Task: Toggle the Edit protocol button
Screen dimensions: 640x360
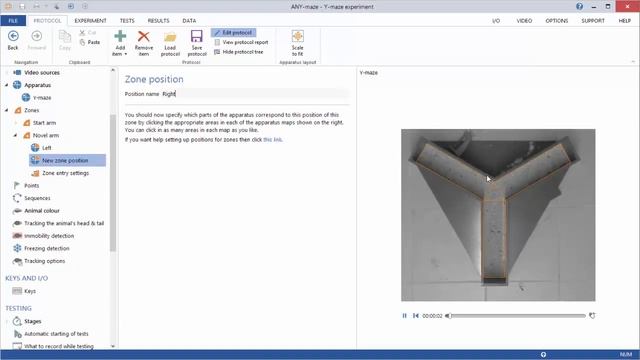Action: pos(233,33)
